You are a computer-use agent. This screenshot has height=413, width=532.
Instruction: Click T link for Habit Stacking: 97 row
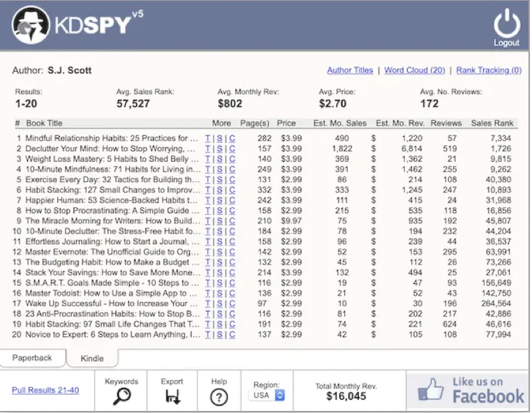click(207, 324)
